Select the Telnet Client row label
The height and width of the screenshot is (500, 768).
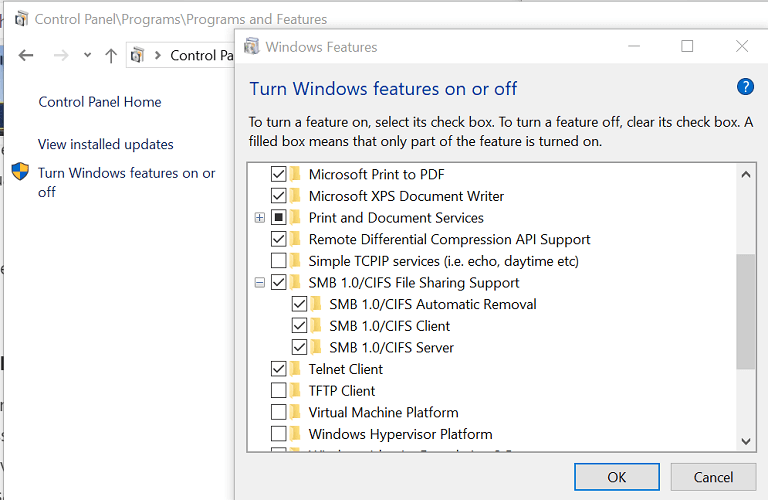click(x=346, y=369)
